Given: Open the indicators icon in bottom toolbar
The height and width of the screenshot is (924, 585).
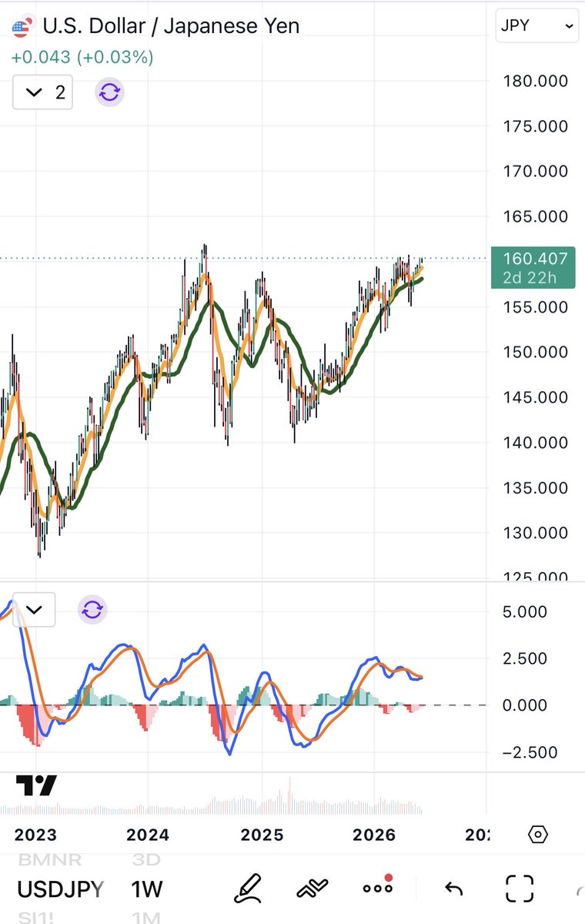Looking at the screenshot, I should (x=313, y=889).
